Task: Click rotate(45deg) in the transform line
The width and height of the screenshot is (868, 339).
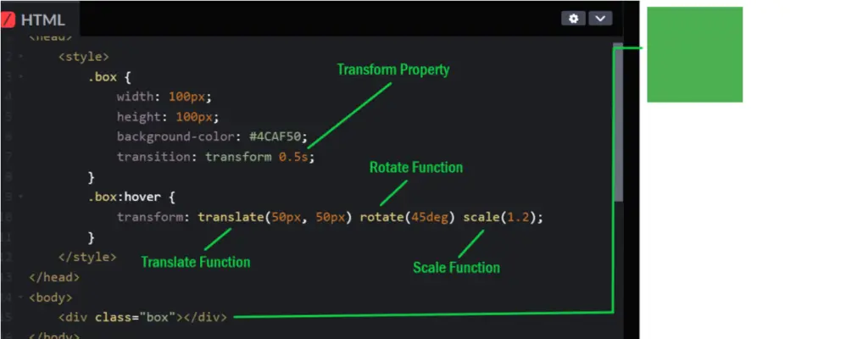Action: (x=407, y=217)
